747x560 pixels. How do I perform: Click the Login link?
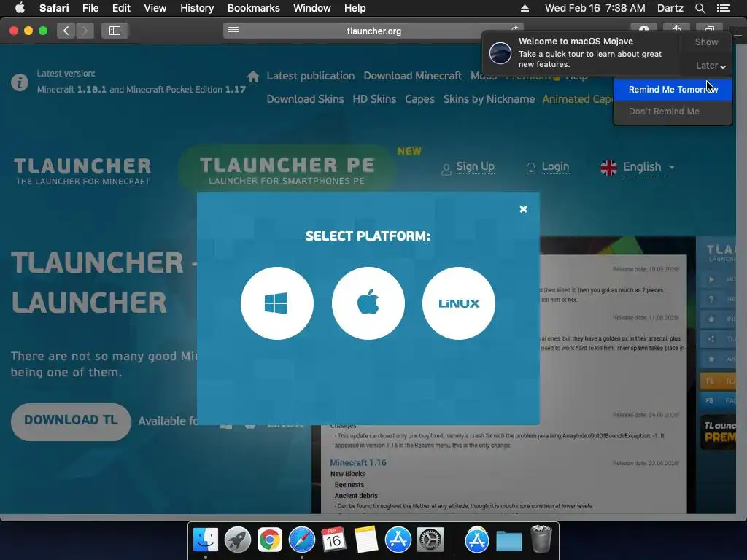click(x=555, y=167)
